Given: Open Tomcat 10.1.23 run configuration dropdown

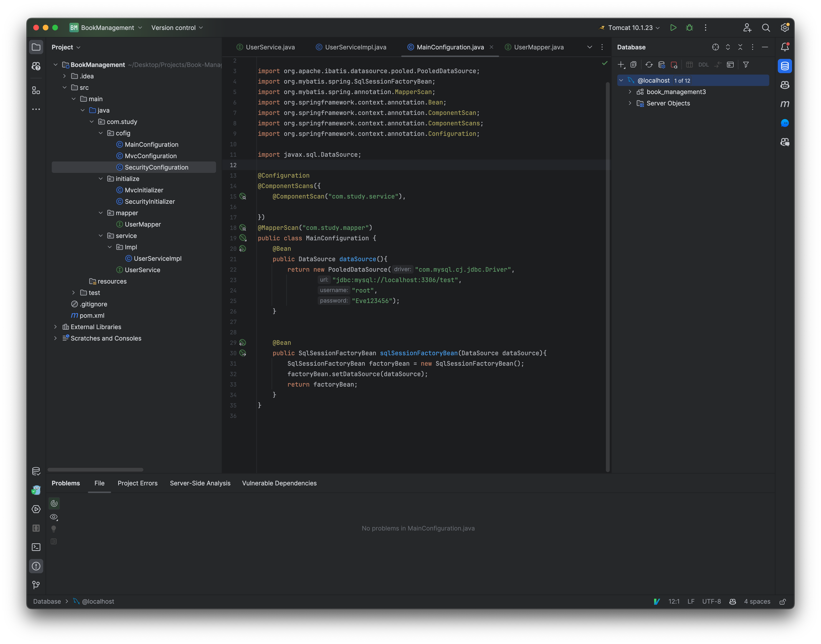Looking at the screenshot, I should click(x=629, y=28).
